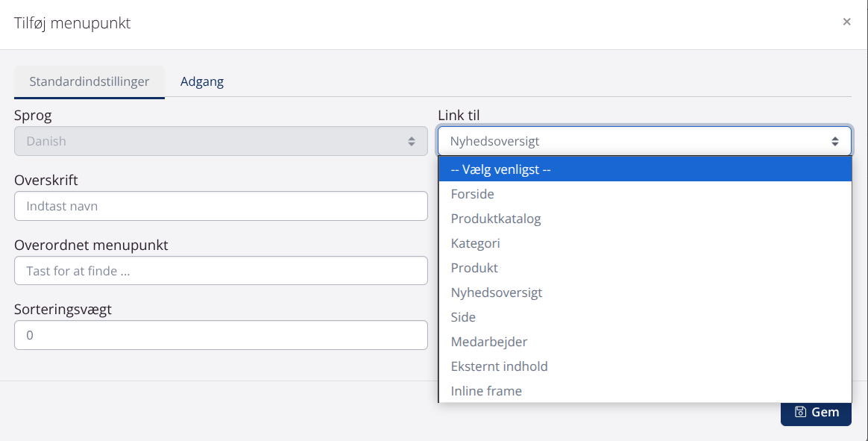Click the Overskrift name input field
Viewport: 868px width, 441px height.
[x=221, y=206]
